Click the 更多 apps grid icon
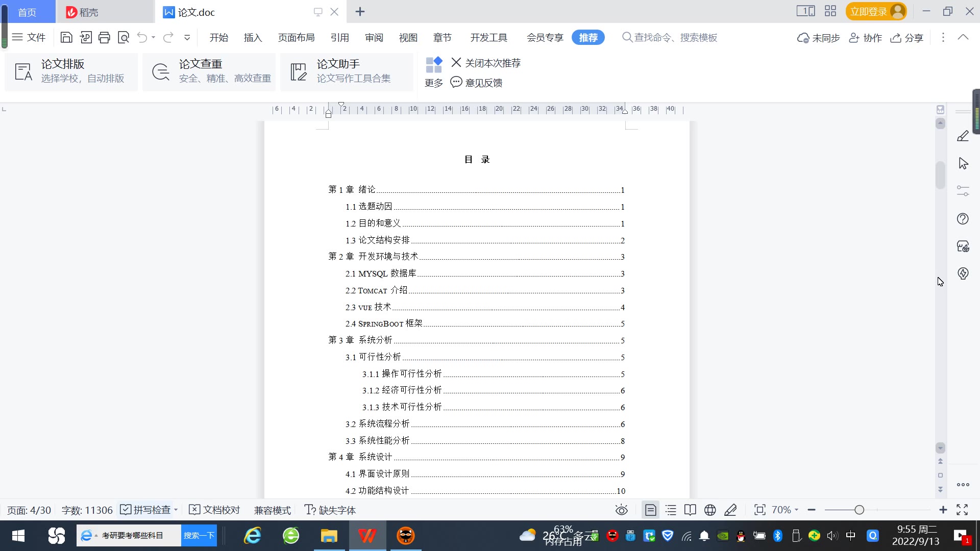The height and width of the screenshot is (551, 980). pos(434,65)
